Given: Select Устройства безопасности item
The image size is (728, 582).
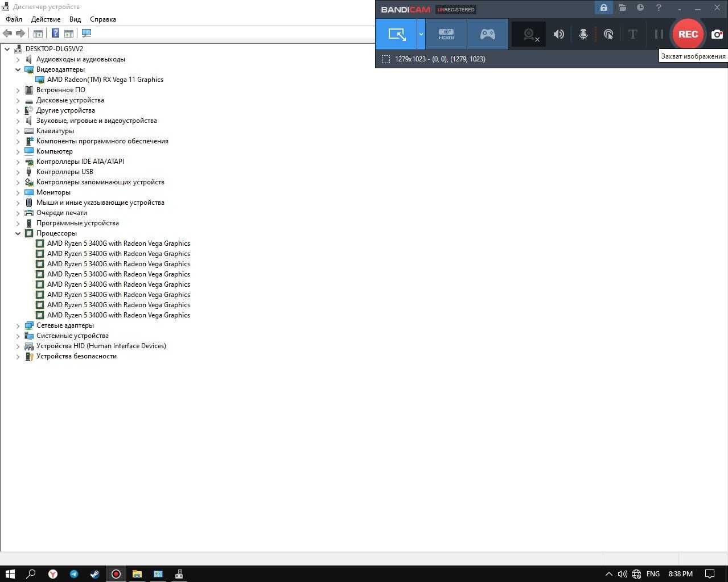Looking at the screenshot, I should pos(76,356).
